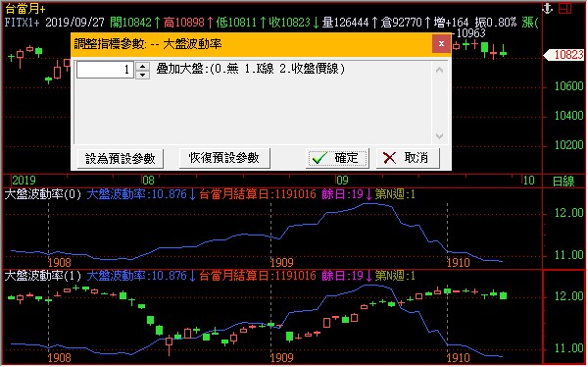Click the white anchor icon

(548, 8)
